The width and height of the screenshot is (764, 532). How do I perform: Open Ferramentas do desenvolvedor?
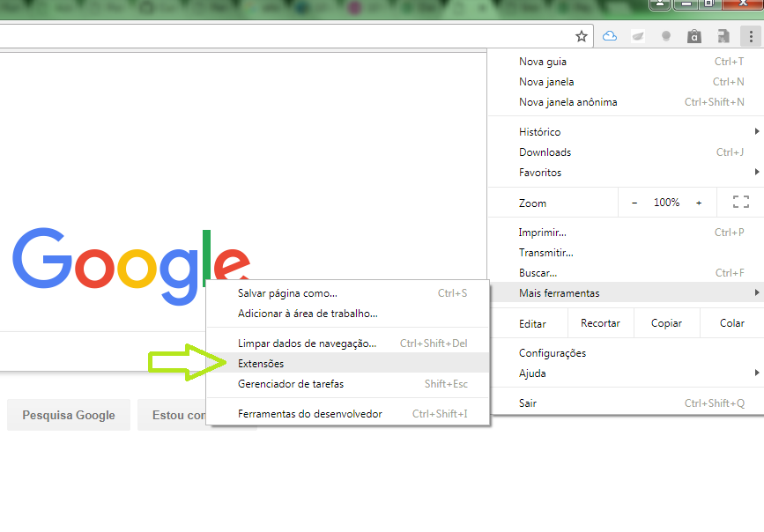pyautogui.click(x=309, y=414)
